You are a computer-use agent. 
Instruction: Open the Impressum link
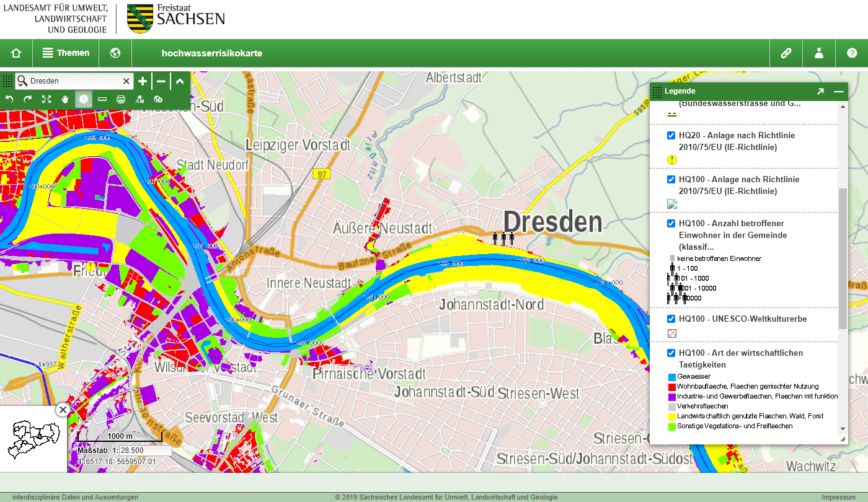pos(839,497)
